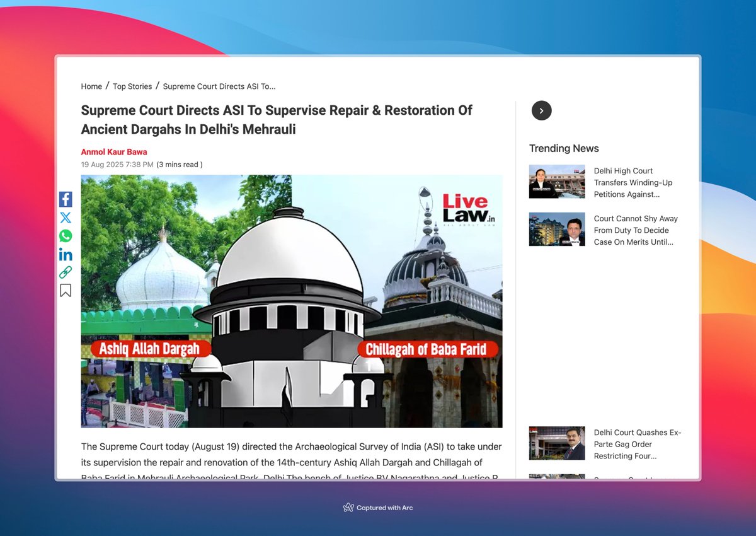Share article on Facebook

point(66,199)
